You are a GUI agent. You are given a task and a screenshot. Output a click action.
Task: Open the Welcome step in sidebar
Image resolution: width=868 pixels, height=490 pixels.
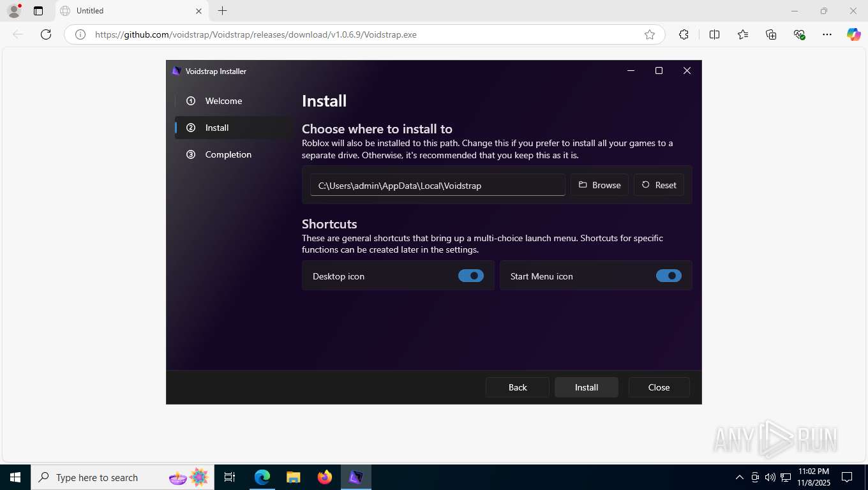234,101
